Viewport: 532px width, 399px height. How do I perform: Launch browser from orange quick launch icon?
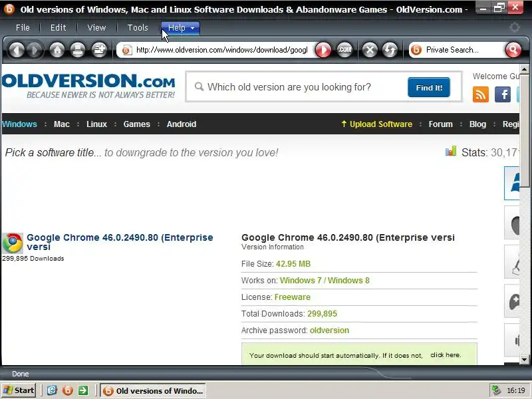[x=68, y=390]
